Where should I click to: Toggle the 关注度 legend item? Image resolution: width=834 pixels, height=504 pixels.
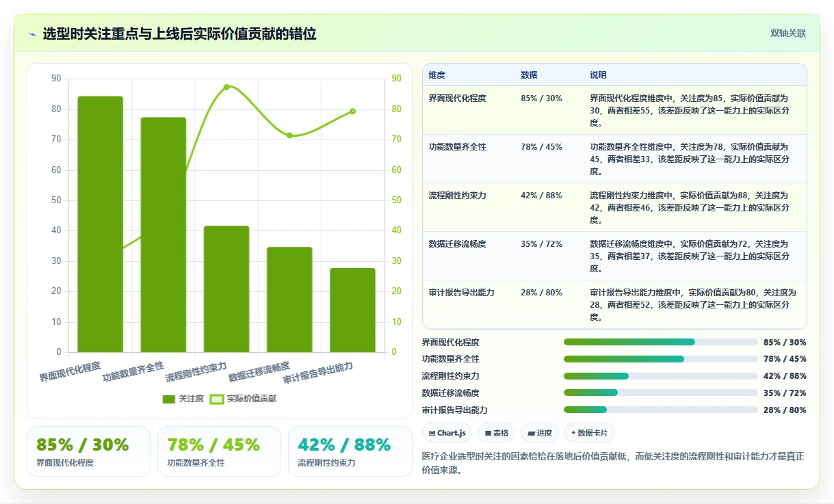pos(183,399)
